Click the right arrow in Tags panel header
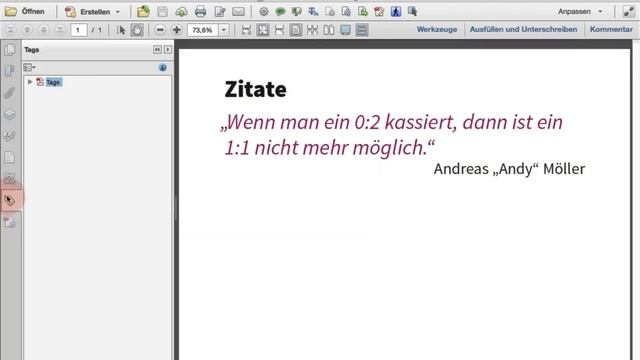The image size is (640, 360). [x=168, y=49]
